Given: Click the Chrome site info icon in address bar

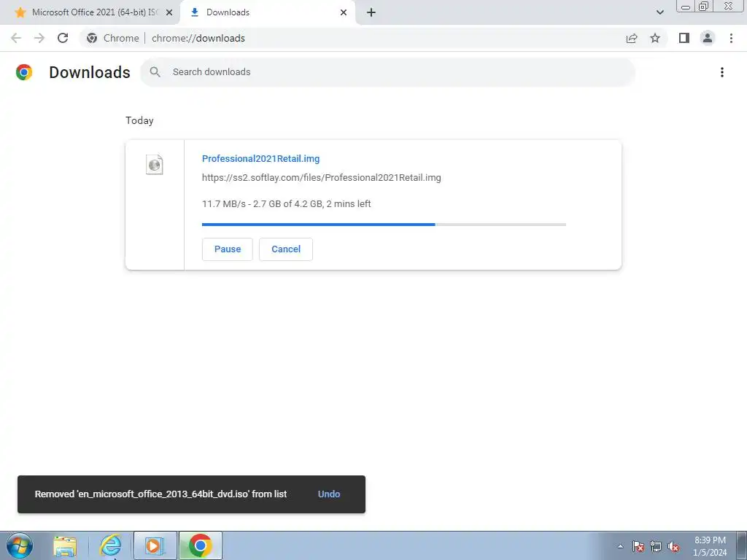Looking at the screenshot, I should click(x=92, y=38).
